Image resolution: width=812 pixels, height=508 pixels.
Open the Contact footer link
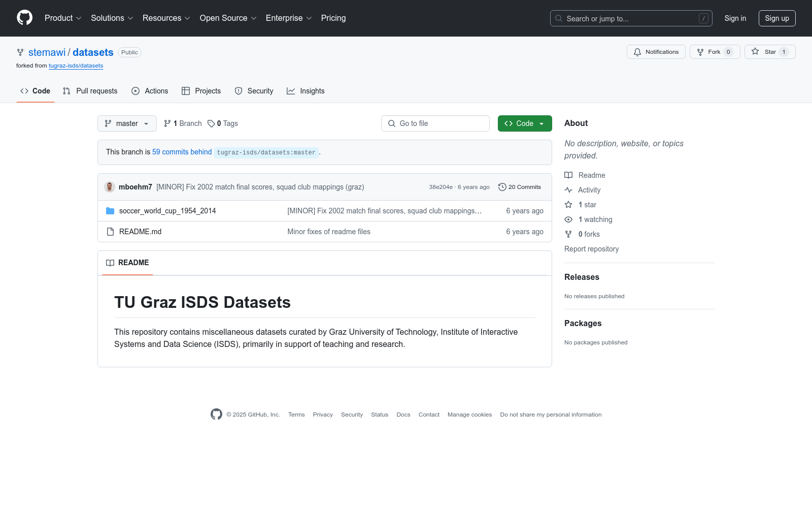429,415
